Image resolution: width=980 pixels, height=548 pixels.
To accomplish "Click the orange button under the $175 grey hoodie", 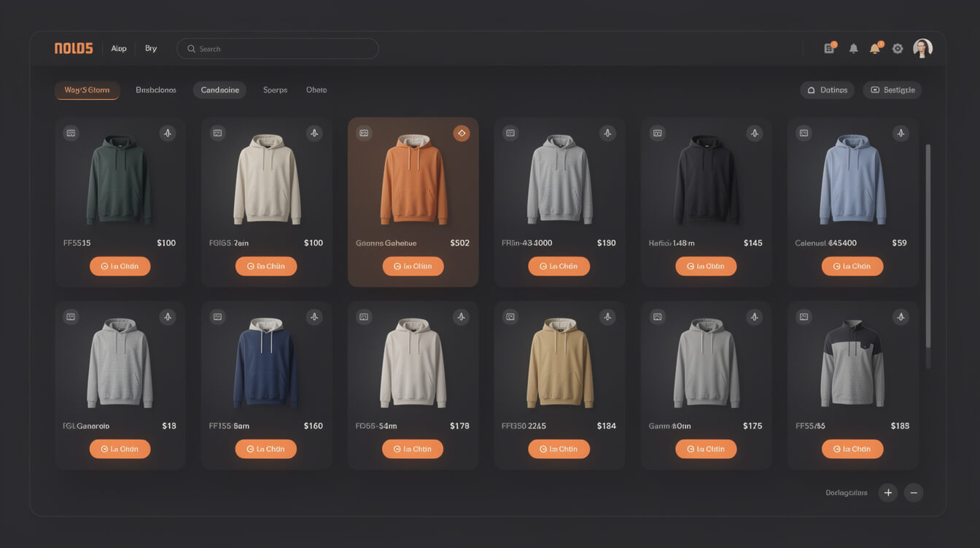I will pyautogui.click(x=706, y=449).
